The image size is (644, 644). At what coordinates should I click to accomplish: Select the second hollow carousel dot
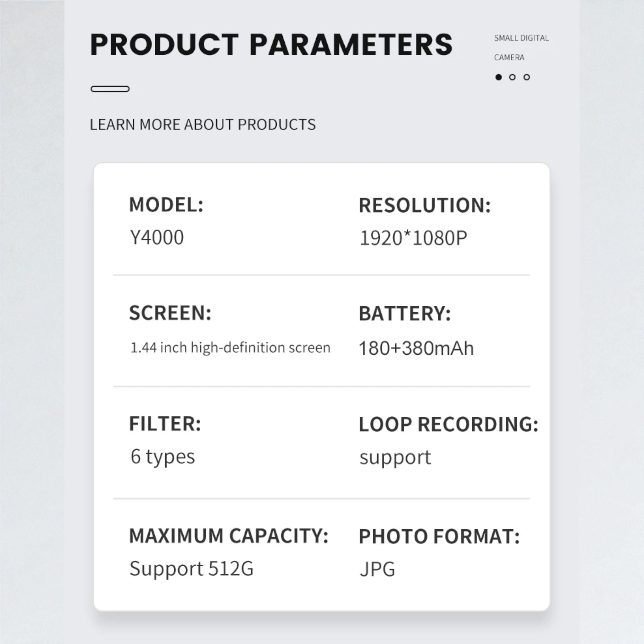(x=512, y=77)
